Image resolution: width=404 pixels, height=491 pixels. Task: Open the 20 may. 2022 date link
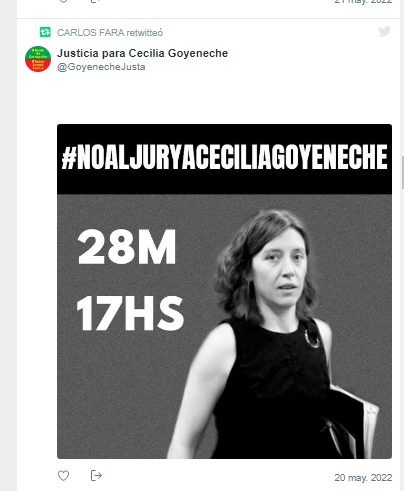point(363,478)
